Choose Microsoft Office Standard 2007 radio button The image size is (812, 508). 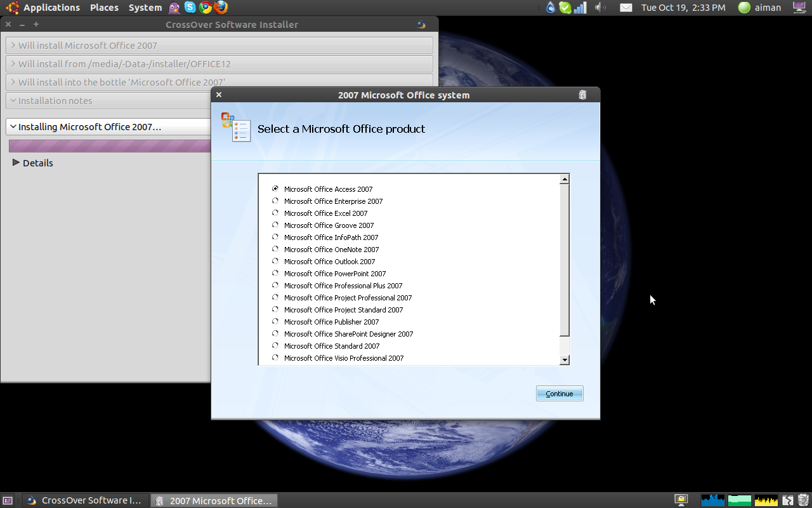(275, 345)
